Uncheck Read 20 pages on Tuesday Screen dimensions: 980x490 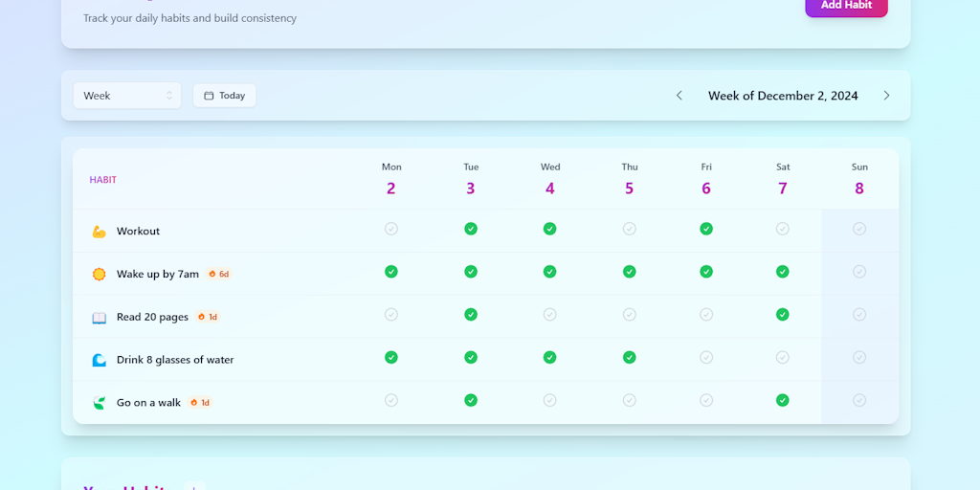[471, 314]
